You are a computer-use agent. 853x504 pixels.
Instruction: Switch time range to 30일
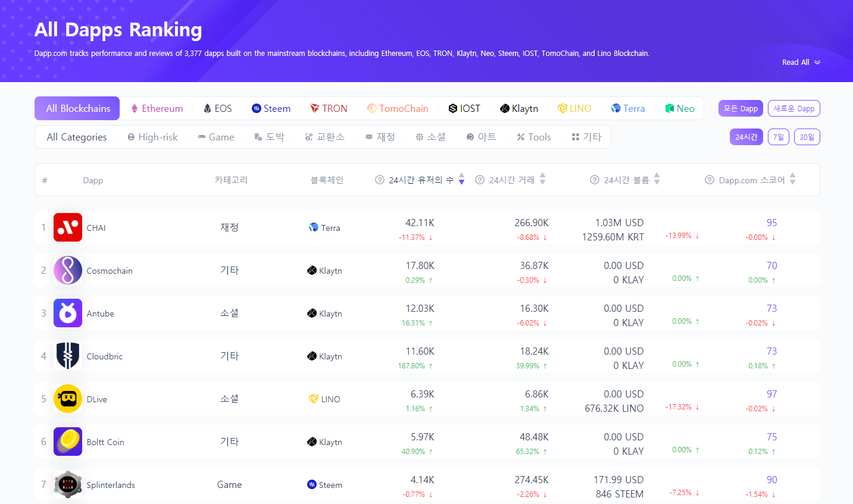[807, 137]
